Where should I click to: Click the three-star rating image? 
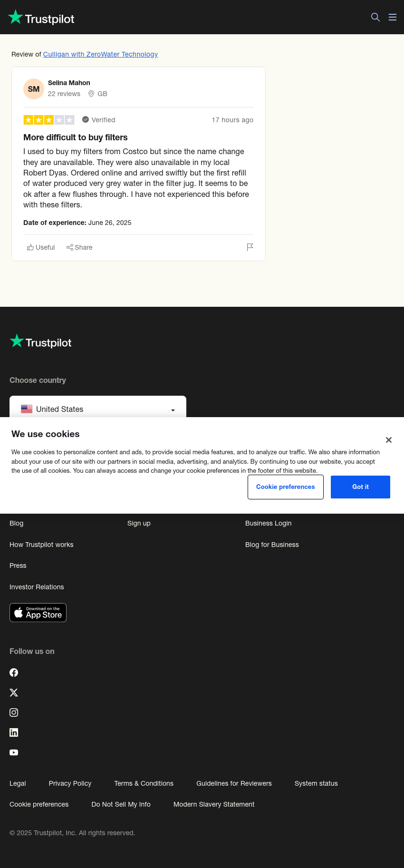click(49, 120)
